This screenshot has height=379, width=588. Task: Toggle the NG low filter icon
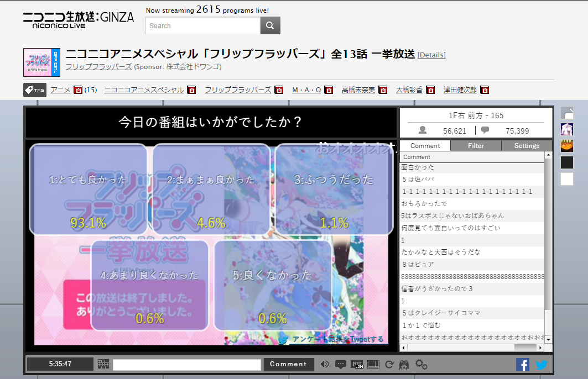pos(357,365)
